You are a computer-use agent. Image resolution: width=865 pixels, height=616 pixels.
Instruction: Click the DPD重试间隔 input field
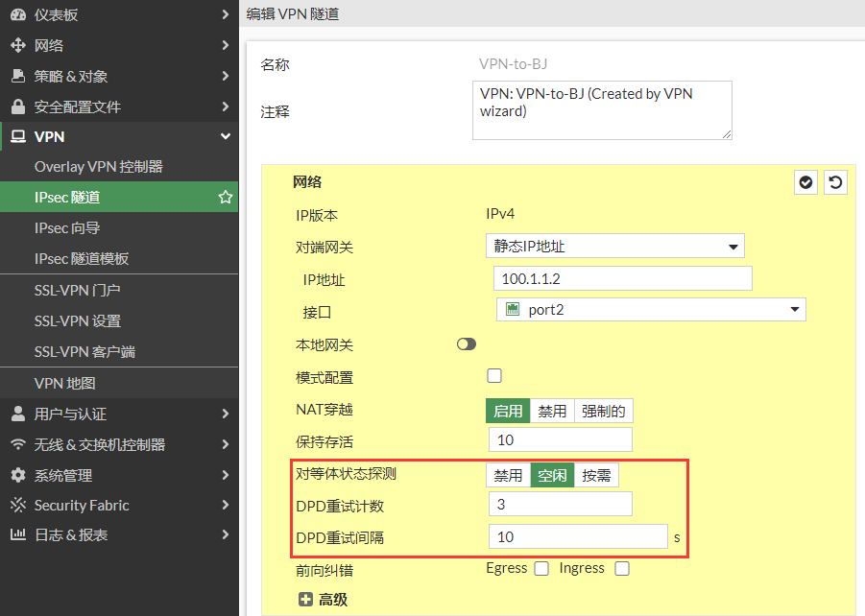[x=577, y=537]
